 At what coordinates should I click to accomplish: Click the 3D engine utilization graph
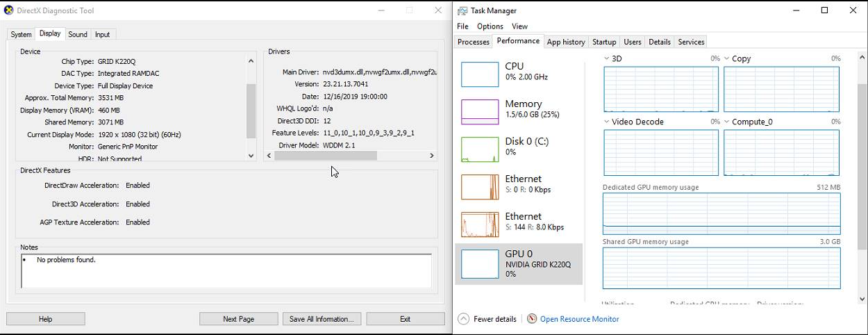(x=661, y=90)
